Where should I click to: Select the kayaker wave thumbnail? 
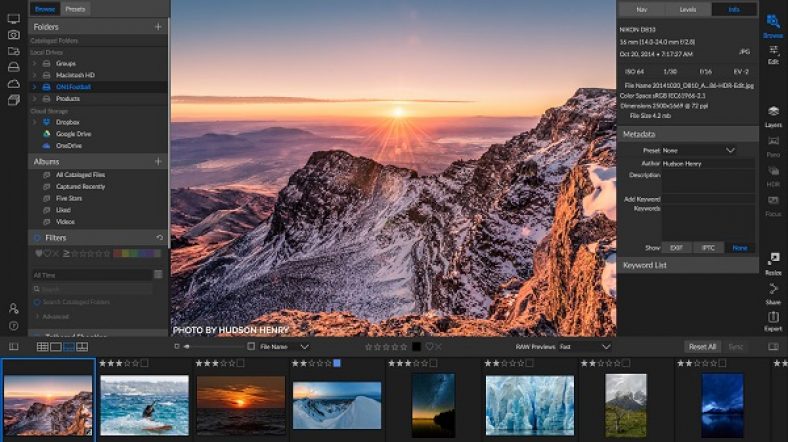coord(144,404)
